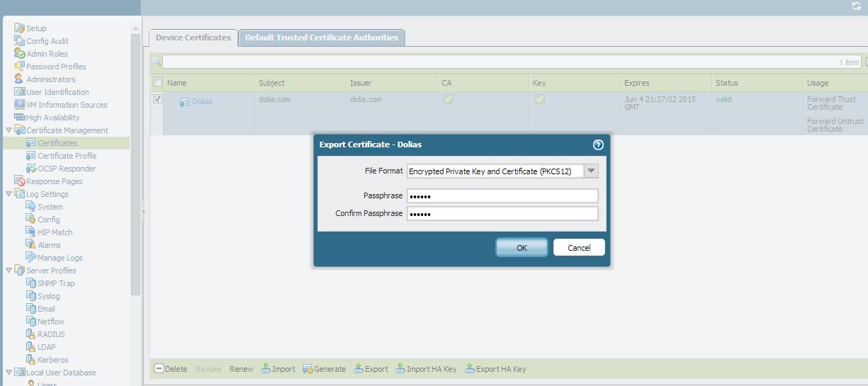Collapse the Server Profiles tree node
This screenshot has height=386, width=868.
point(9,271)
